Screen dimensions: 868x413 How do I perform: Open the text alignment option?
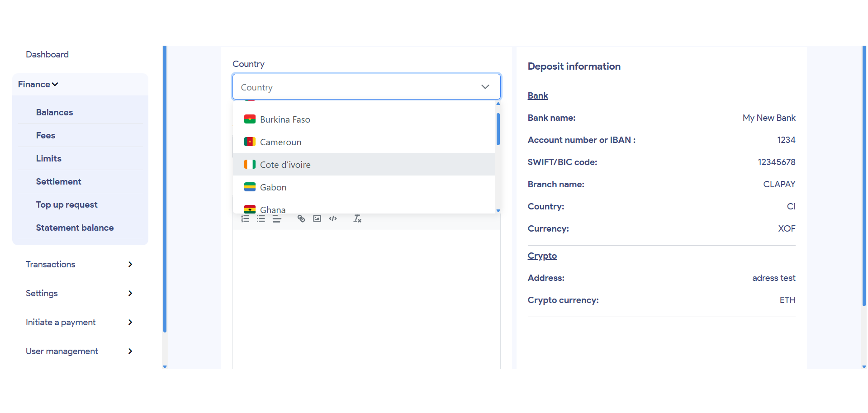(x=277, y=219)
